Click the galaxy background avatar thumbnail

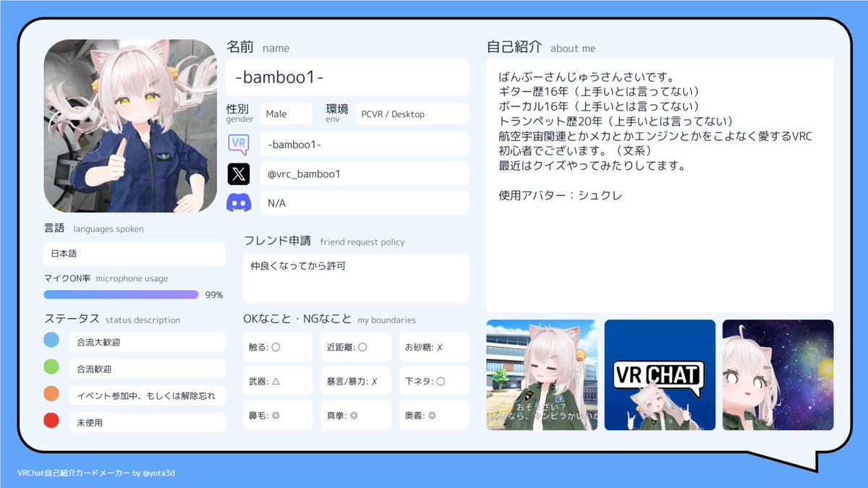coord(778,374)
